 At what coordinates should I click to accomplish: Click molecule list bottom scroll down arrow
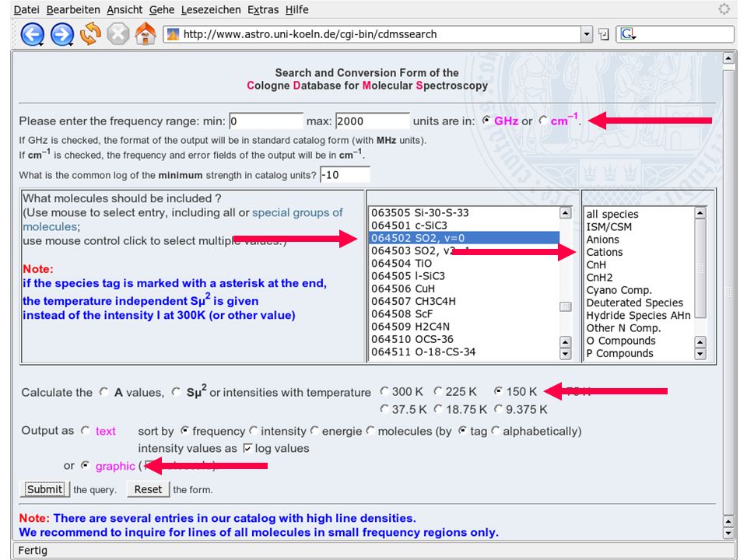566,353
